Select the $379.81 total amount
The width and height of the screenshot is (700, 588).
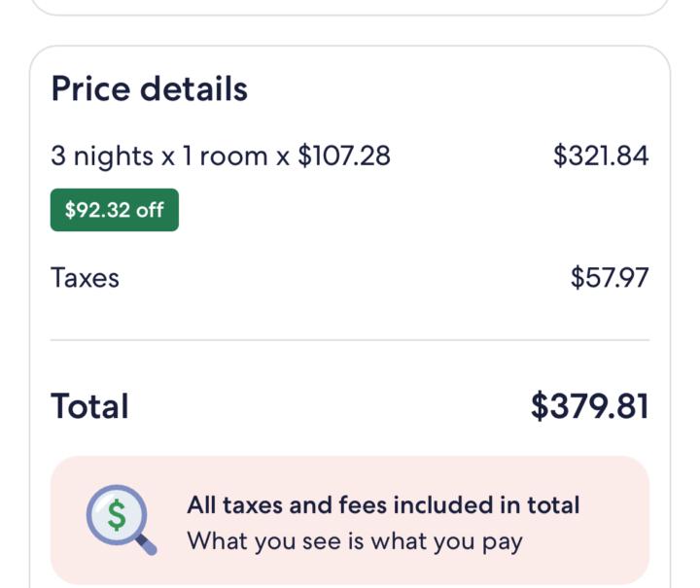pos(589,406)
